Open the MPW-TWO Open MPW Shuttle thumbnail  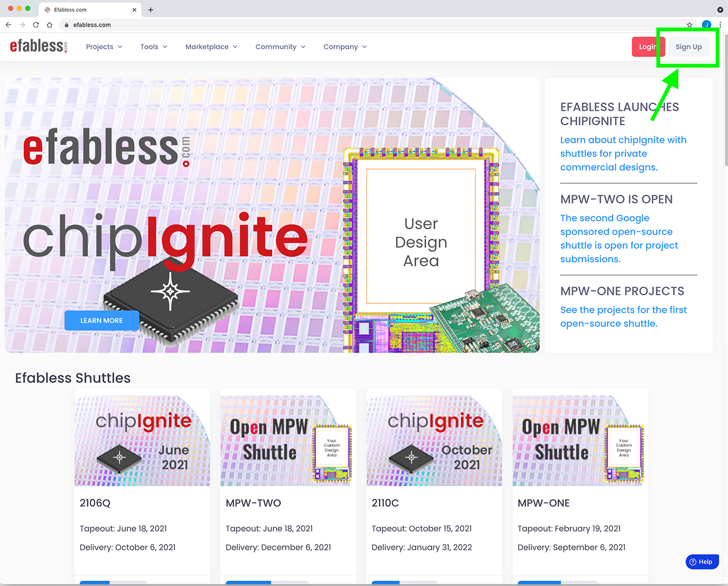pyautogui.click(x=288, y=440)
